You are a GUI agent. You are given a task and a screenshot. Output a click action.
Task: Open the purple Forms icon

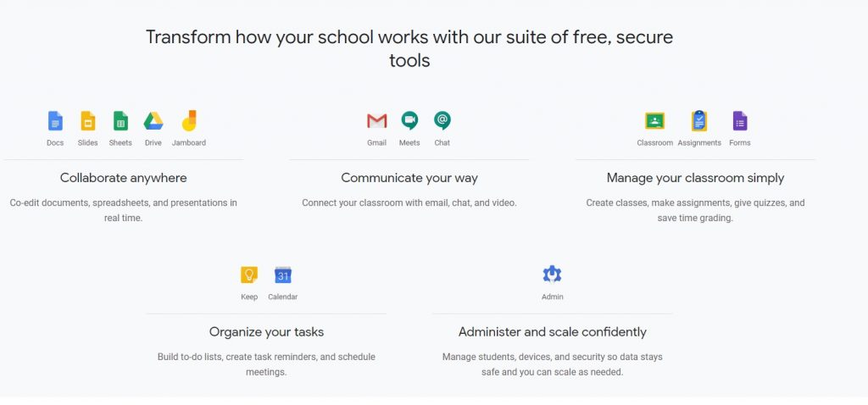(740, 120)
